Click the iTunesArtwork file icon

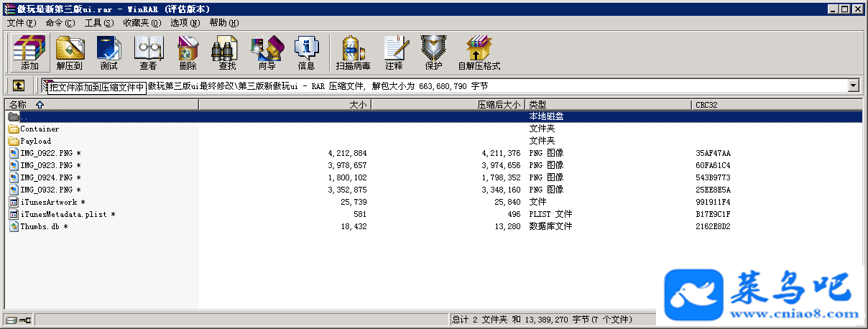click(x=14, y=202)
